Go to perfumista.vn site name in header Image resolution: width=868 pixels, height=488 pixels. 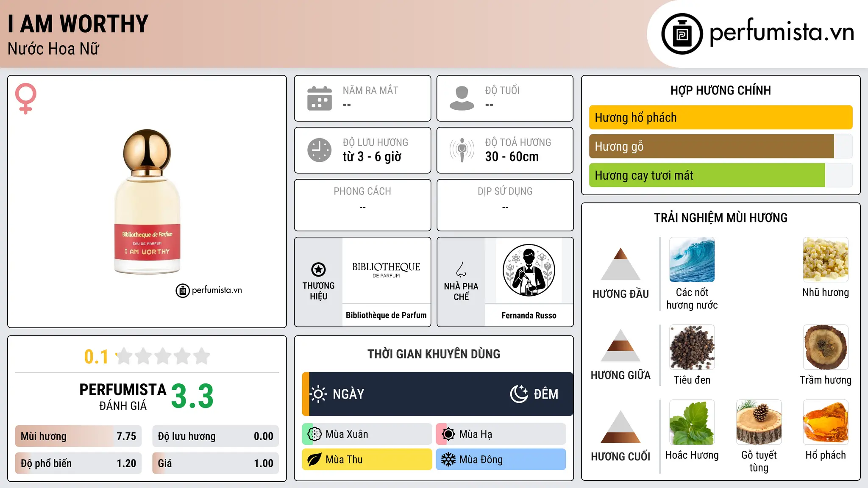(782, 33)
